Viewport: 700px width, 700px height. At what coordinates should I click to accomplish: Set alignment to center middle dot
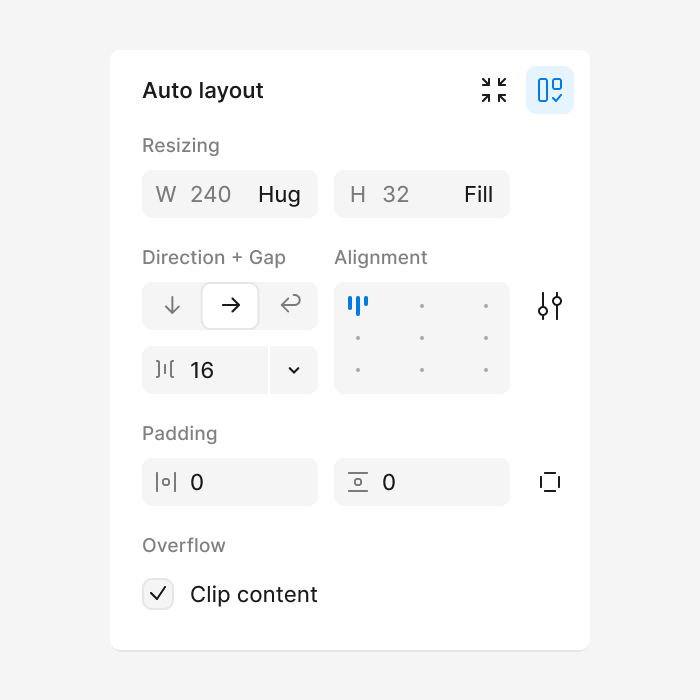(421, 338)
